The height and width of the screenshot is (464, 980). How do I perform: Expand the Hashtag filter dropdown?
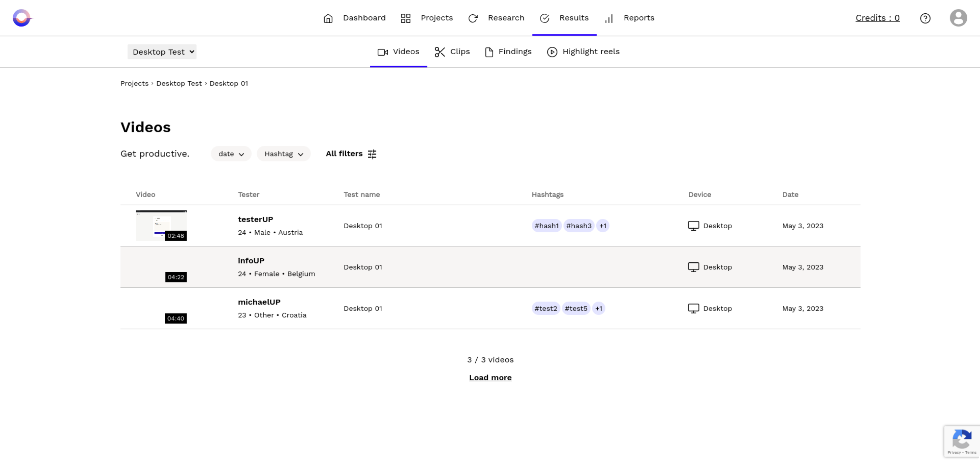coord(283,153)
